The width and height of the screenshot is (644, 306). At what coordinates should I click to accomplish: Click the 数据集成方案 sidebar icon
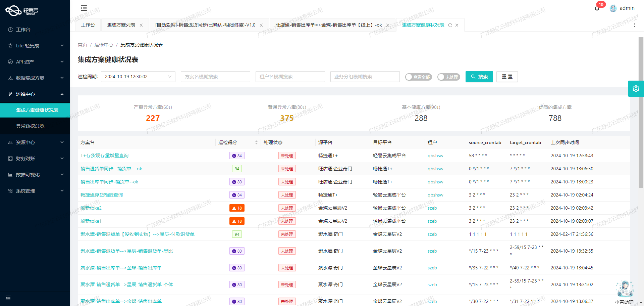(10, 78)
